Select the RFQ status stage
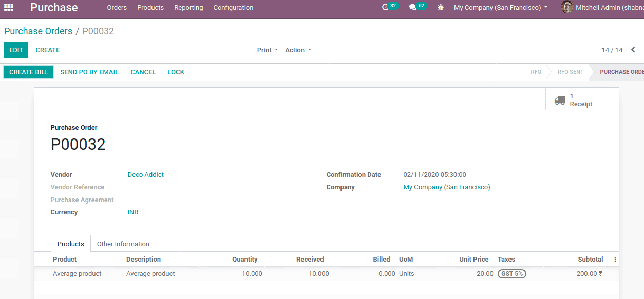 click(x=536, y=72)
